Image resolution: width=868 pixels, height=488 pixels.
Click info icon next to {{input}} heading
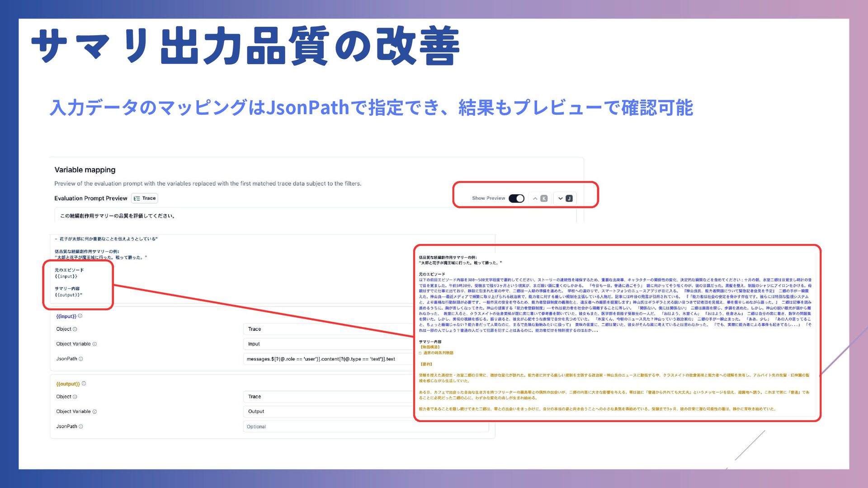pyautogui.click(x=80, y=316)
